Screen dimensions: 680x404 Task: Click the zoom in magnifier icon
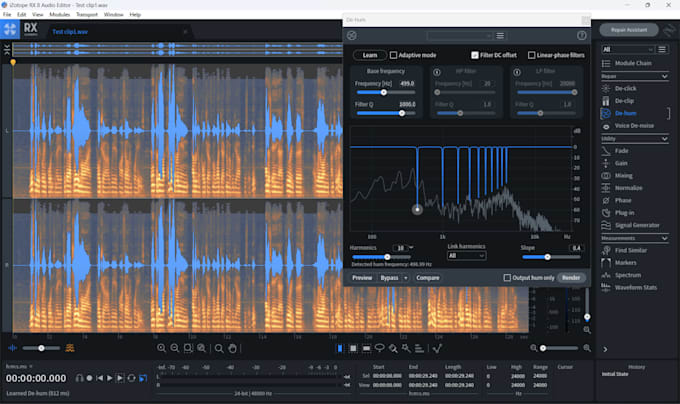161,348
